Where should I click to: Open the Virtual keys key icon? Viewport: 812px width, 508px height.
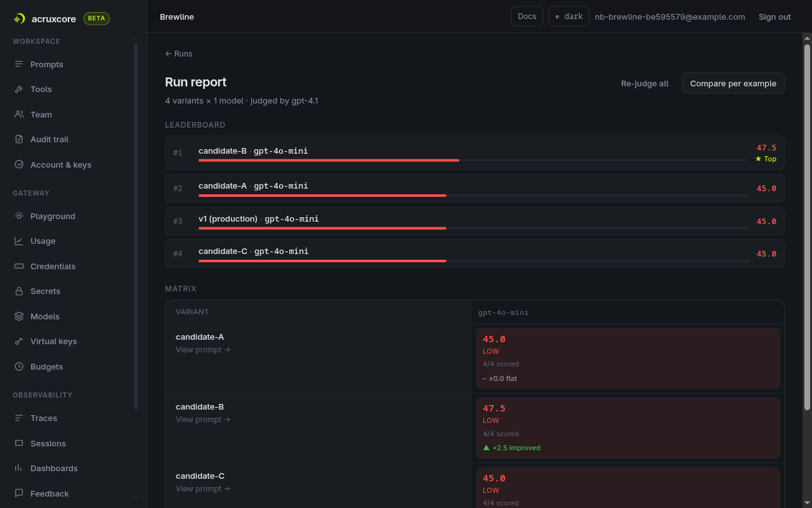pyautogui.click(x=19, y=342)
